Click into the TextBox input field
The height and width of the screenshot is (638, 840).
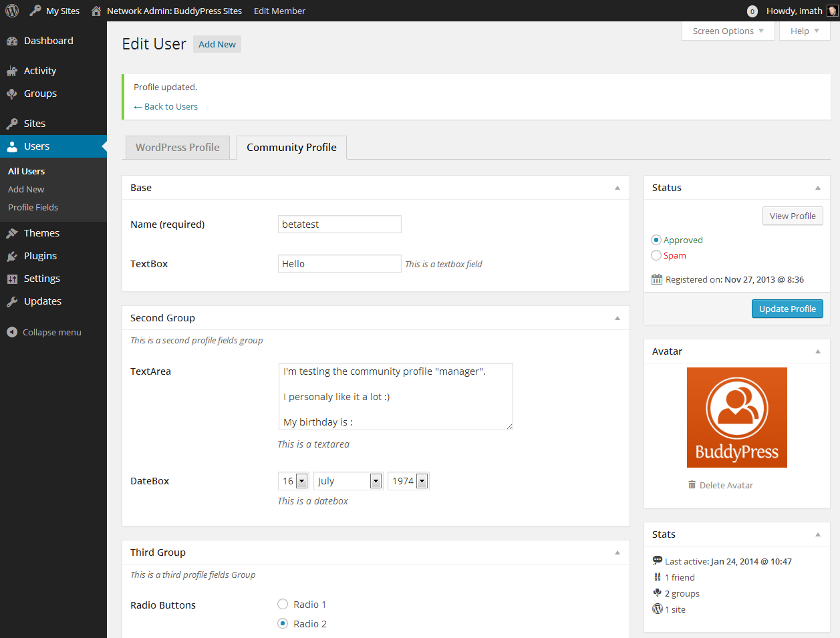tap(339, 264)
